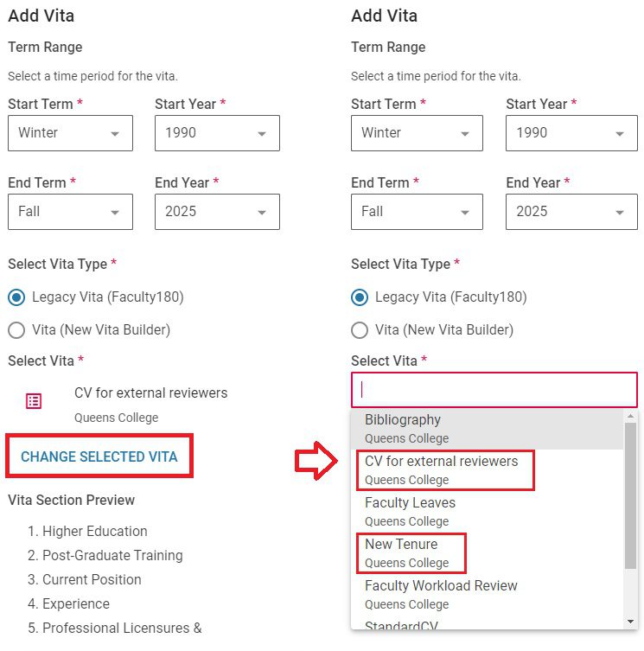
Task: Select Vita (New Vita Builder) radio in left panel
Action: click(x=16, y=330)
